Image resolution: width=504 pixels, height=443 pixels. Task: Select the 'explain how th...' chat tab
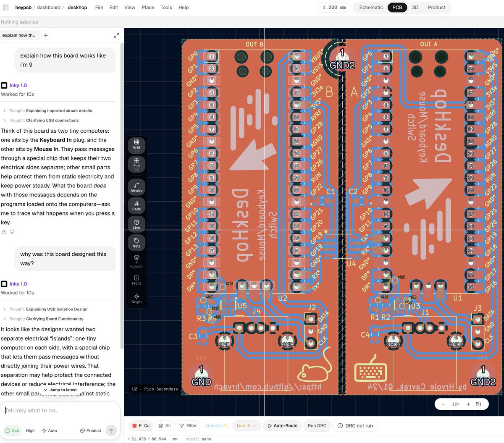[x=19, y=35]
